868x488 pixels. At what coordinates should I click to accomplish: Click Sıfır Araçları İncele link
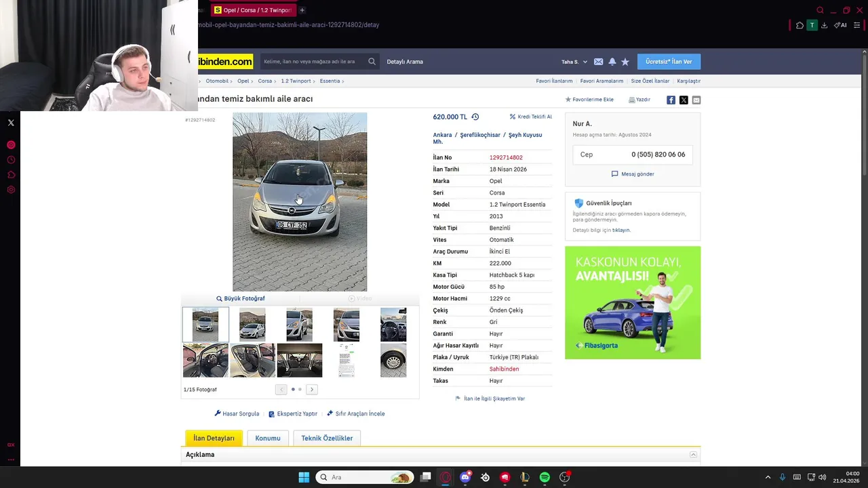tap(356, 413)
